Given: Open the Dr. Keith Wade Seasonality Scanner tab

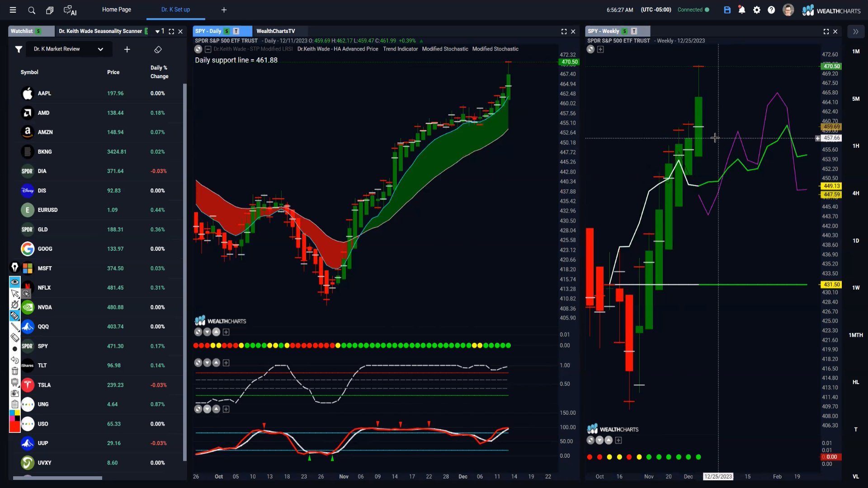Looking at the screenshot, I should pos(100,31).
